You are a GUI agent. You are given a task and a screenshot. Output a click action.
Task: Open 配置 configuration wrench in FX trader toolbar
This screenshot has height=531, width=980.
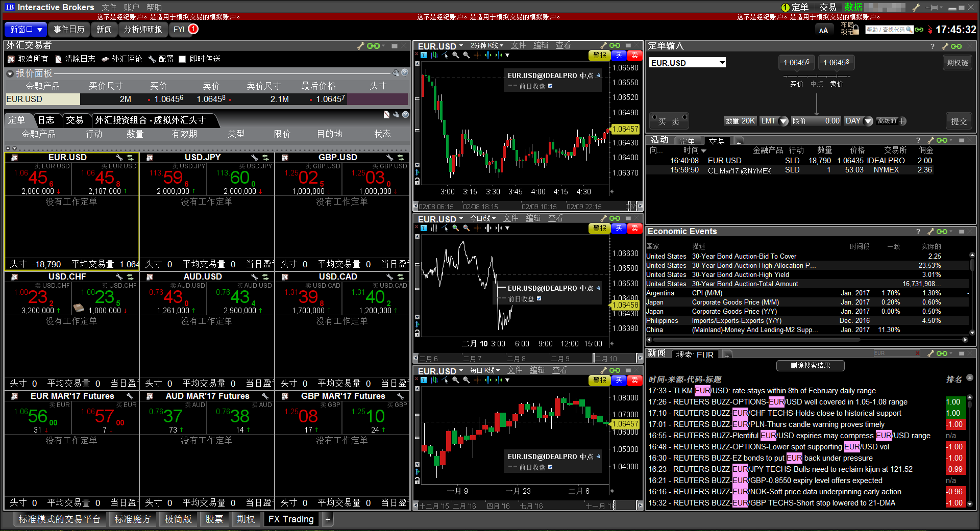152,59
